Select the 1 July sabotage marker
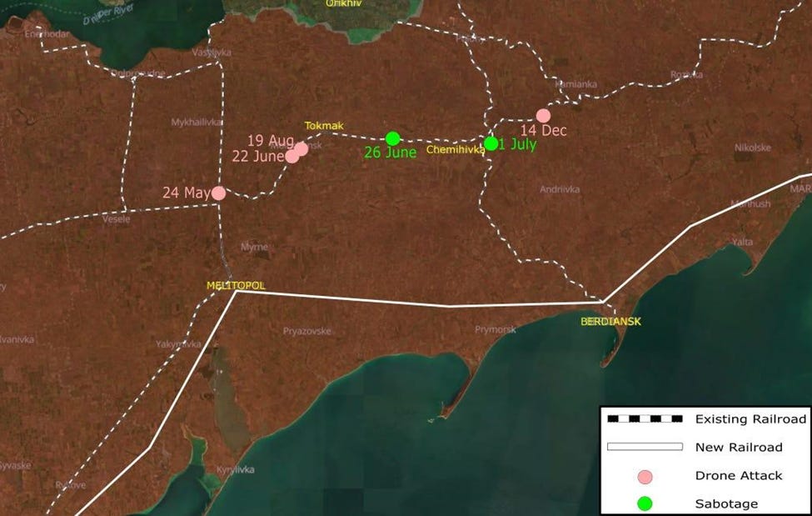Image resolution: width=812 pixels, height=516 pixels. 491,143
